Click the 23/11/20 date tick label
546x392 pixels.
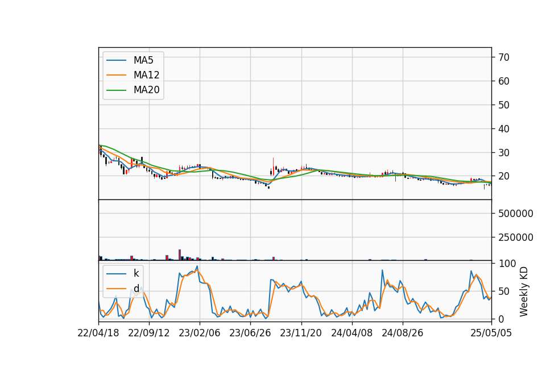click(301, 333)
